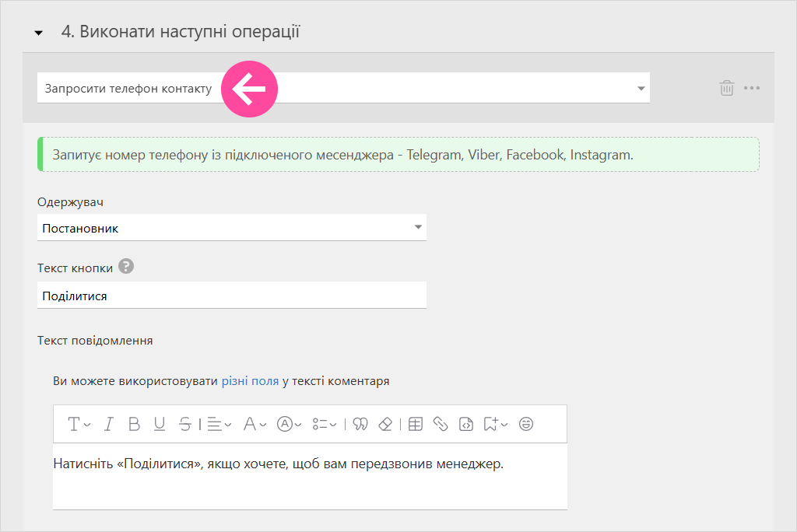Open the three-dots more options menu
The image size is (797, 532).
(751, 88)
